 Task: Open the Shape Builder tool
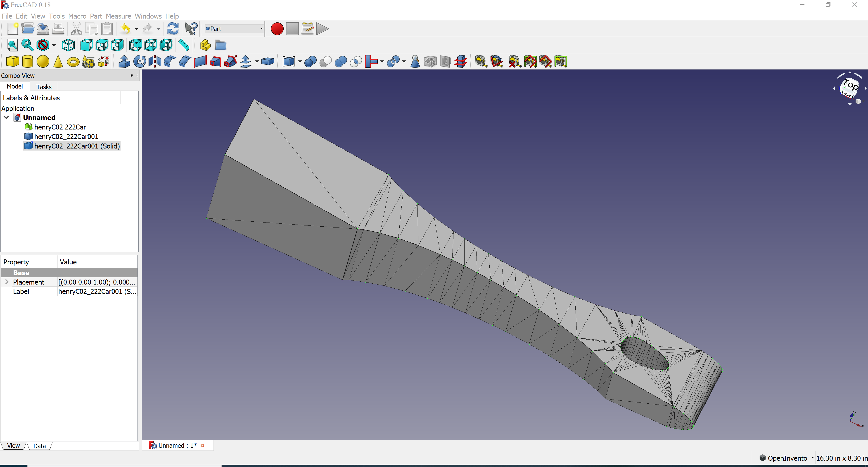coord(103,61)
